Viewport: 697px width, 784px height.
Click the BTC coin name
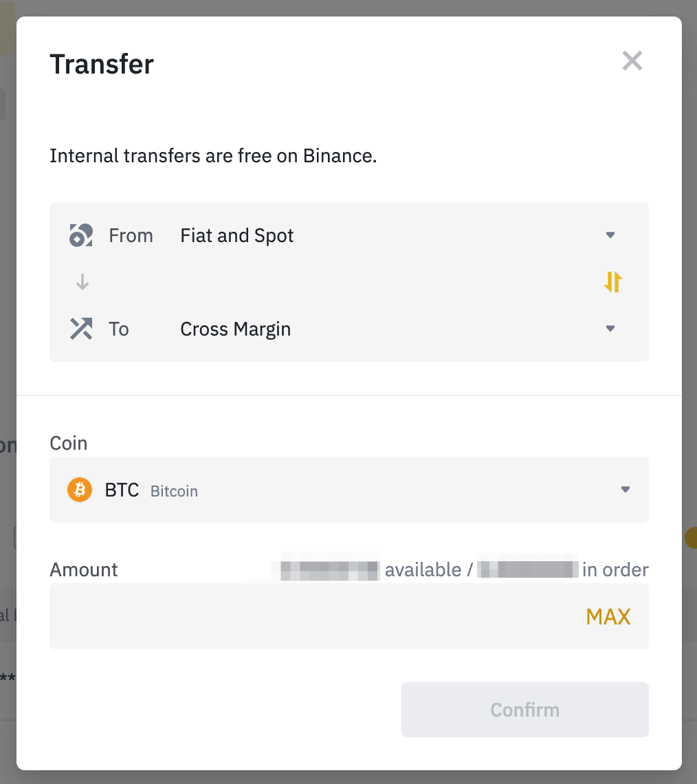click(122, 490)
